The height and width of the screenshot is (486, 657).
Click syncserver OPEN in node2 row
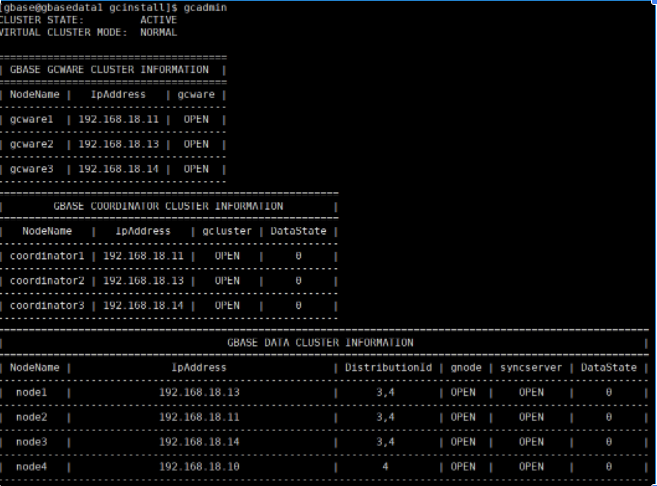(531, 417)
